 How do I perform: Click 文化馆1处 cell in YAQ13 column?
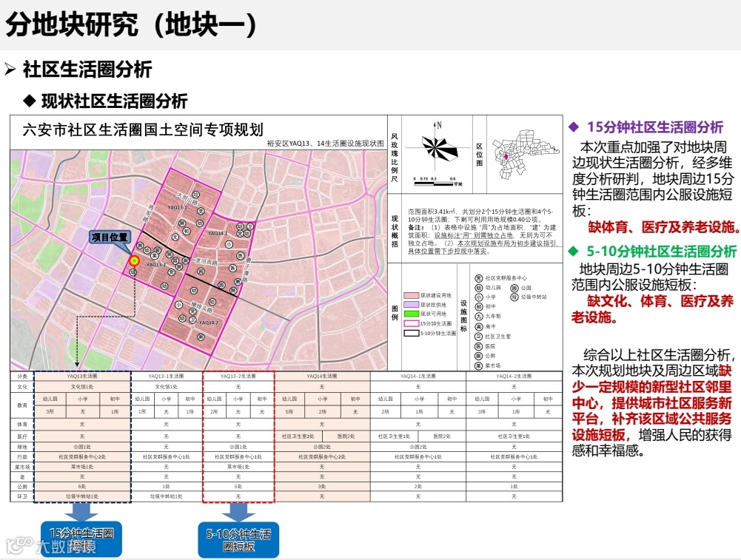(82, 387)
